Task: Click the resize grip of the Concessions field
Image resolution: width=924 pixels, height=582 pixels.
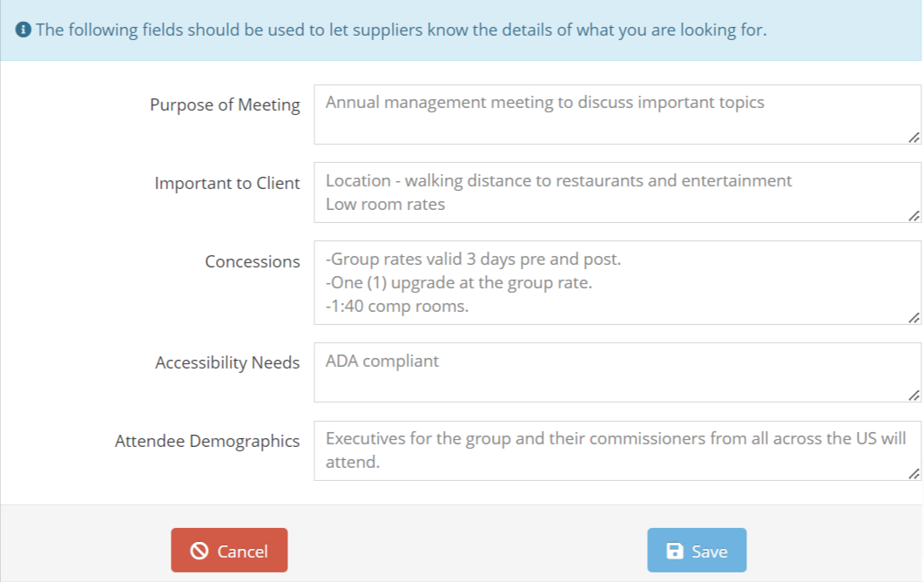Action: coord(914,316)
